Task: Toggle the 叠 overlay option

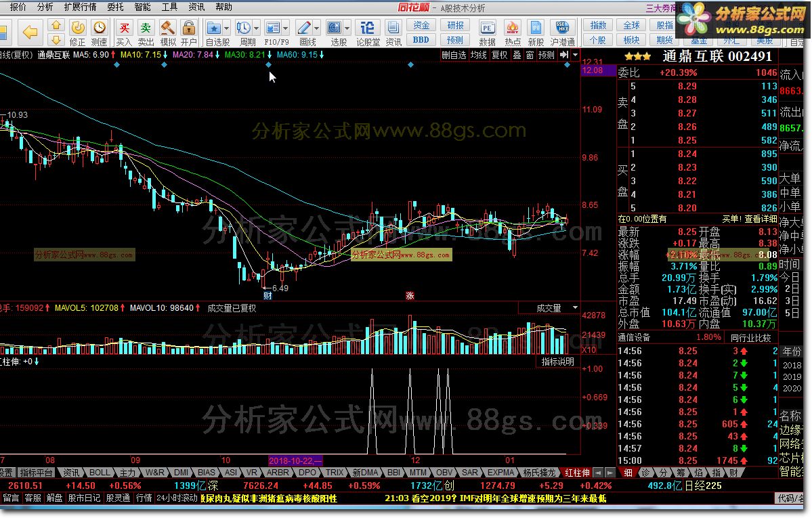Action: [517, 55]
